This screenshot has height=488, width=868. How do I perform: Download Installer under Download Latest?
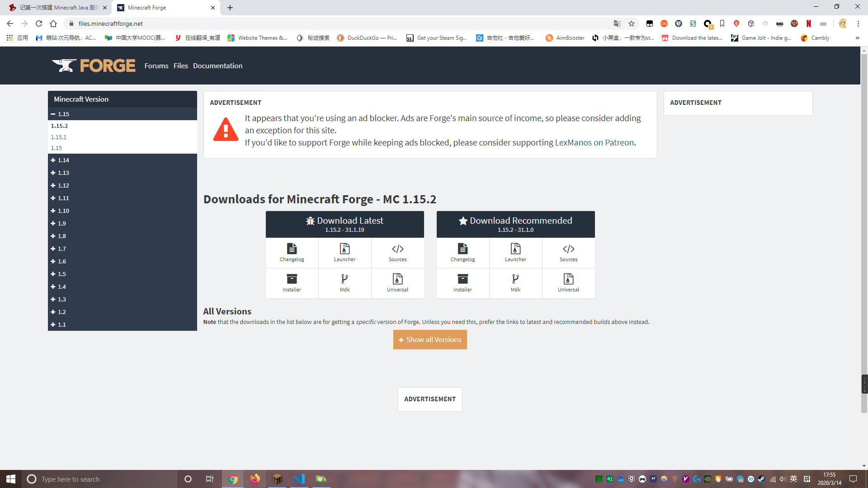[292, 283]
